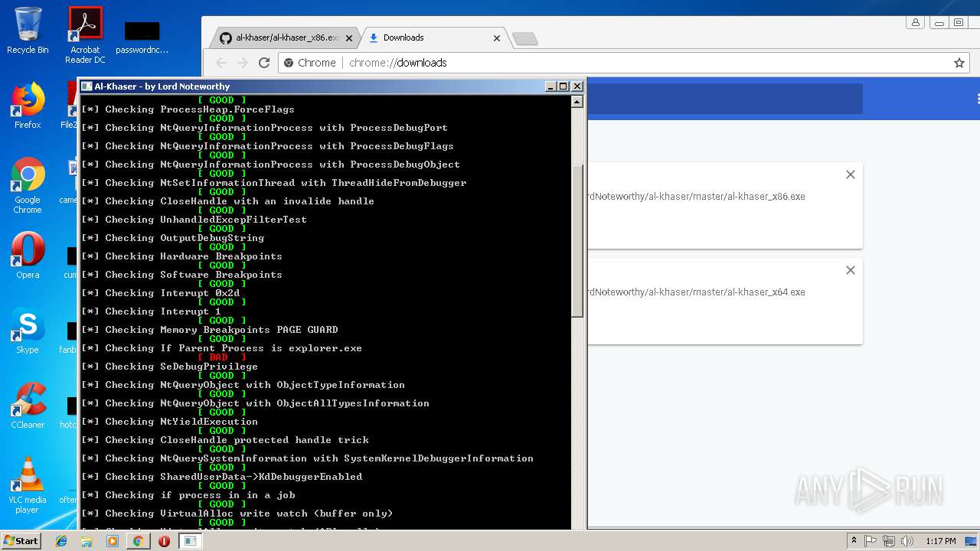
Task: Launch CCleaner desktop shortcut
Action: pyautogui.click(x=28, y=406)
